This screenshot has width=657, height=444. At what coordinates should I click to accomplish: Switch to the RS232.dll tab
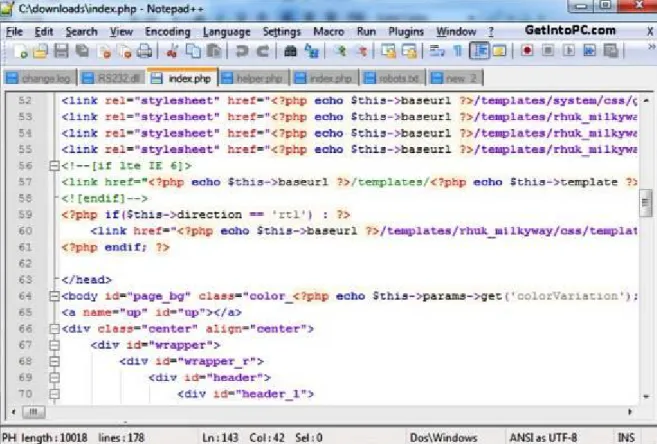click(111, 78)
